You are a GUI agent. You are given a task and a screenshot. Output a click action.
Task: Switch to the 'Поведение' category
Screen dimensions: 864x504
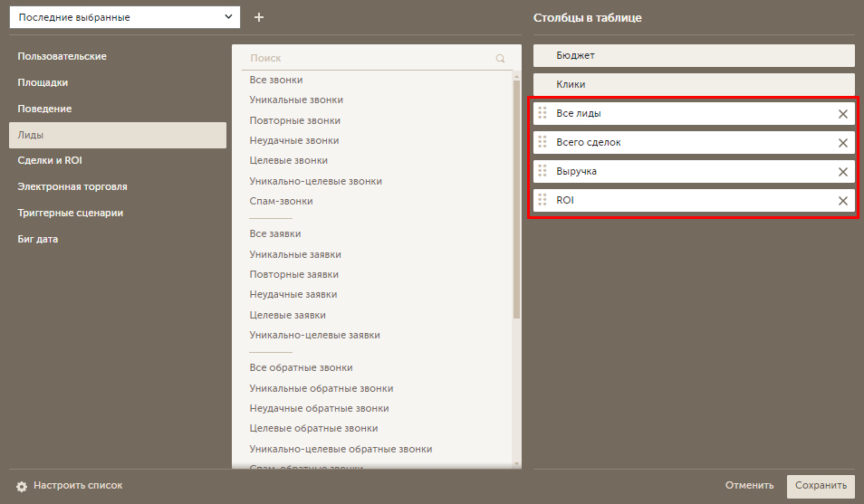click(x=44, y=109)
